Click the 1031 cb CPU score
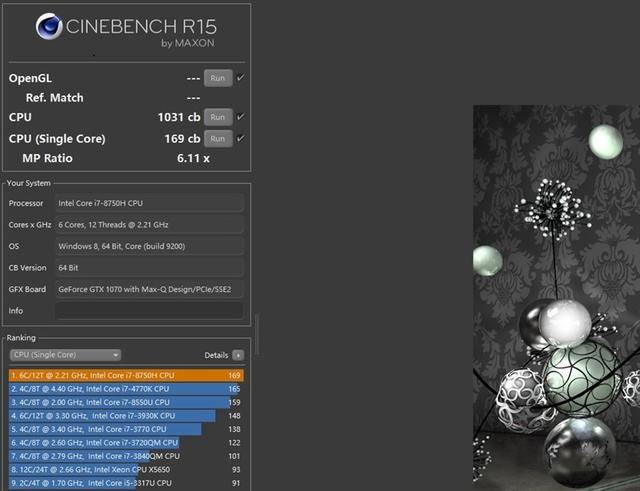 tap(179, 118)
